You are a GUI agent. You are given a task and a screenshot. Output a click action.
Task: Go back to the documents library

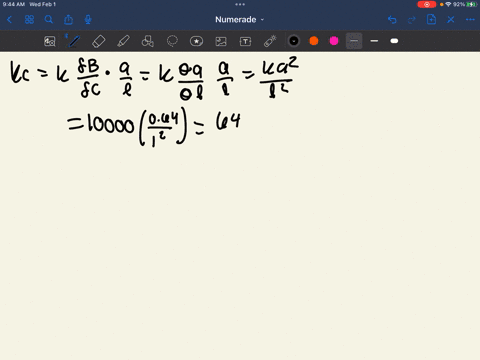tap(9, 20)
